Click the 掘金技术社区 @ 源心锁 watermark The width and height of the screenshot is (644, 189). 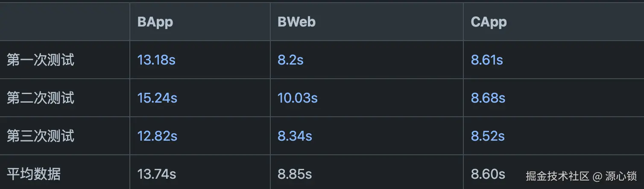(581, 176)
